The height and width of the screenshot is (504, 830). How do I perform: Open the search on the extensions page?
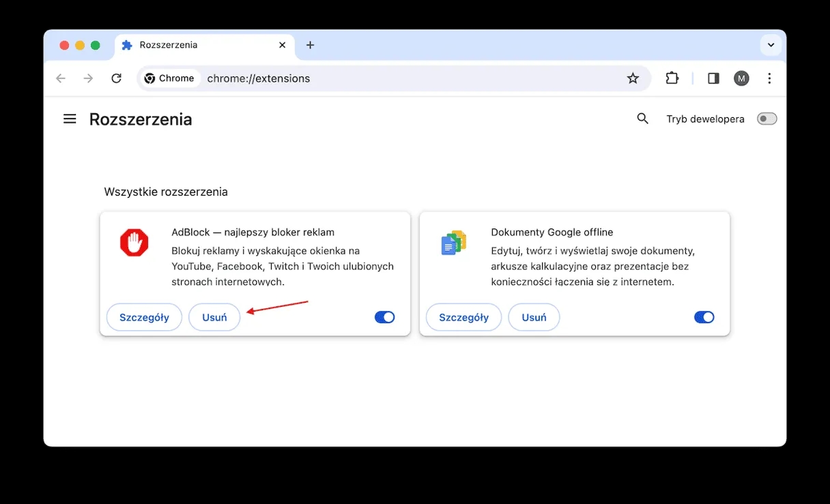pos(642,118)
